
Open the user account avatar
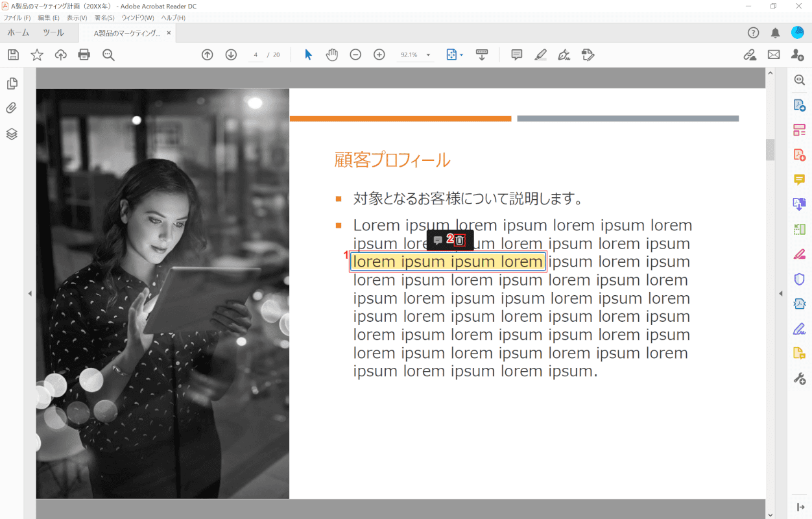pos(797,32)
